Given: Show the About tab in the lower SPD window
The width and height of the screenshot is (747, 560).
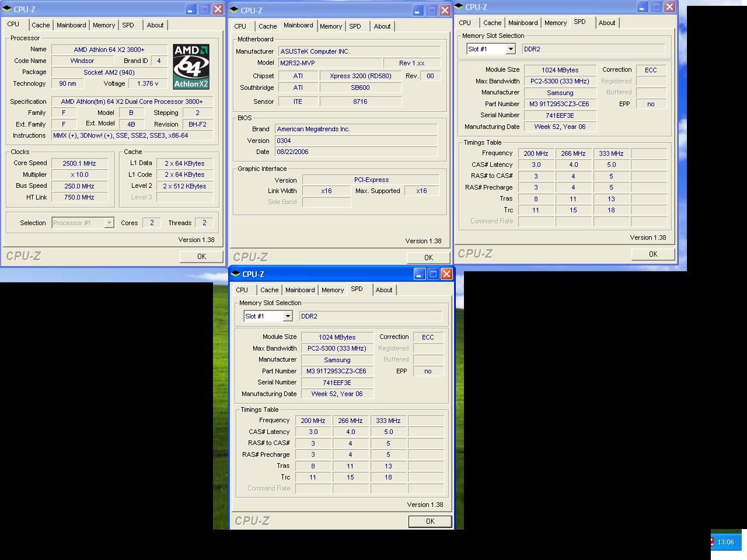Looking at the screenshot, I should click(384, 290).
